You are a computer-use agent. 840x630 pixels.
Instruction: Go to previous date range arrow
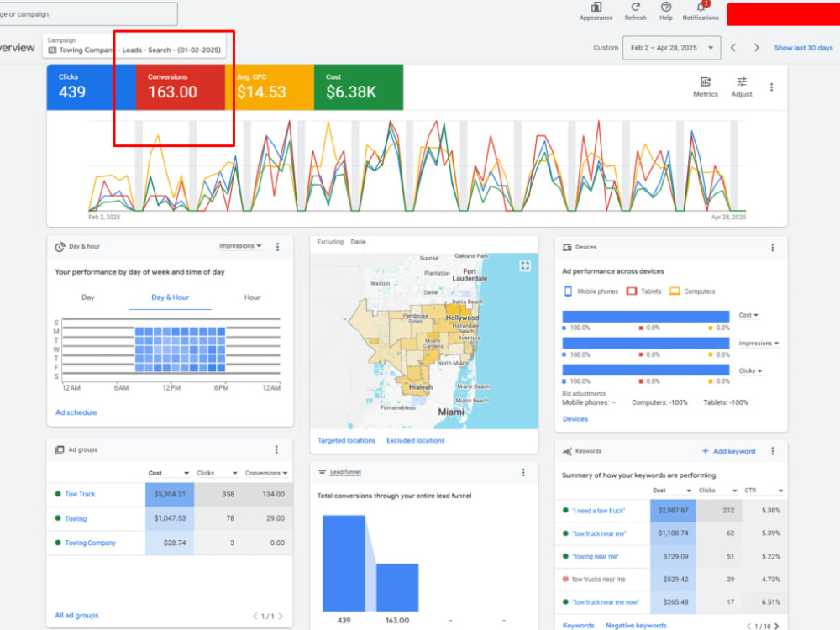click(733, 48)
